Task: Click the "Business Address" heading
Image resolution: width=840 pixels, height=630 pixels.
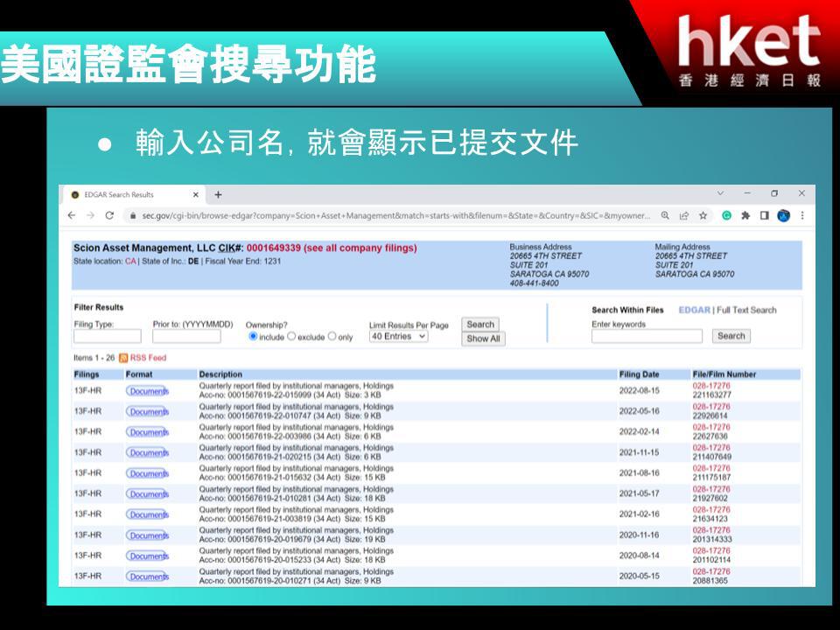Action: 541,247
